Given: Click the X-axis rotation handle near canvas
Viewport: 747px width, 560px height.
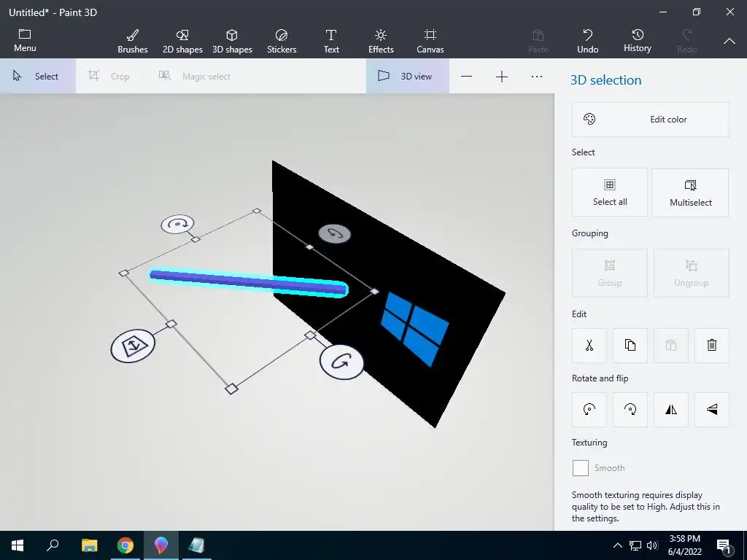Looking at the screenshot, I should tap(341, 362).
